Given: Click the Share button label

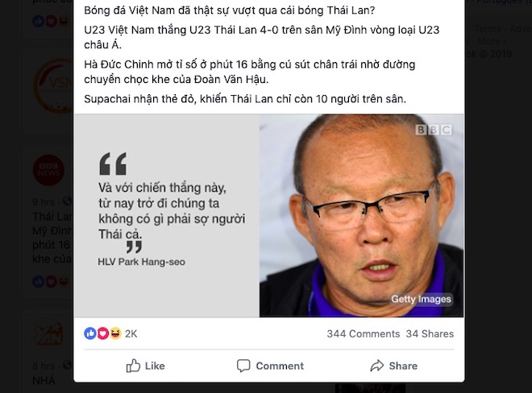Looking at the screenshot, I should click(403, 366).
